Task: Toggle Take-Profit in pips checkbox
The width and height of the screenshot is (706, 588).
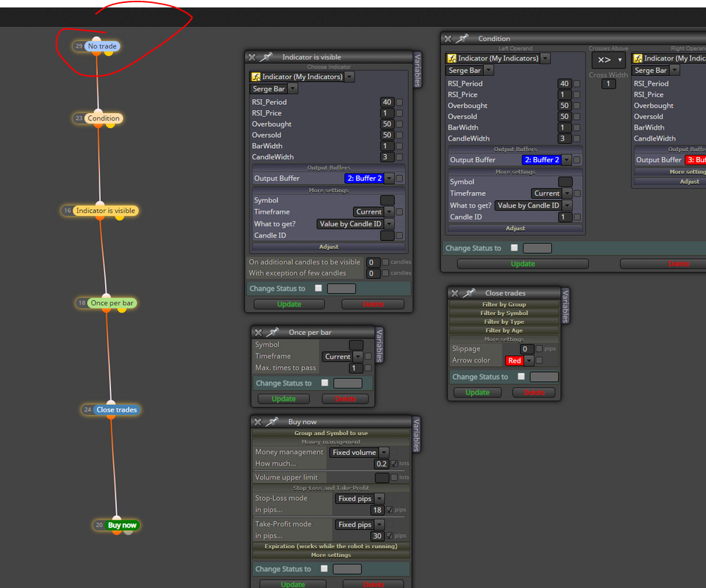Action: (x=390, y=536)
